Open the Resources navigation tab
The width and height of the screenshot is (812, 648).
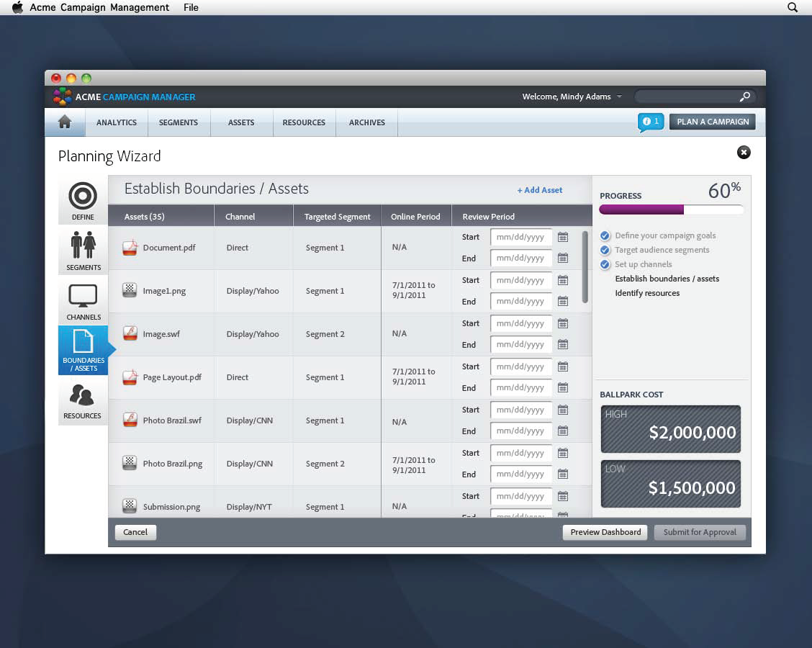304,123
